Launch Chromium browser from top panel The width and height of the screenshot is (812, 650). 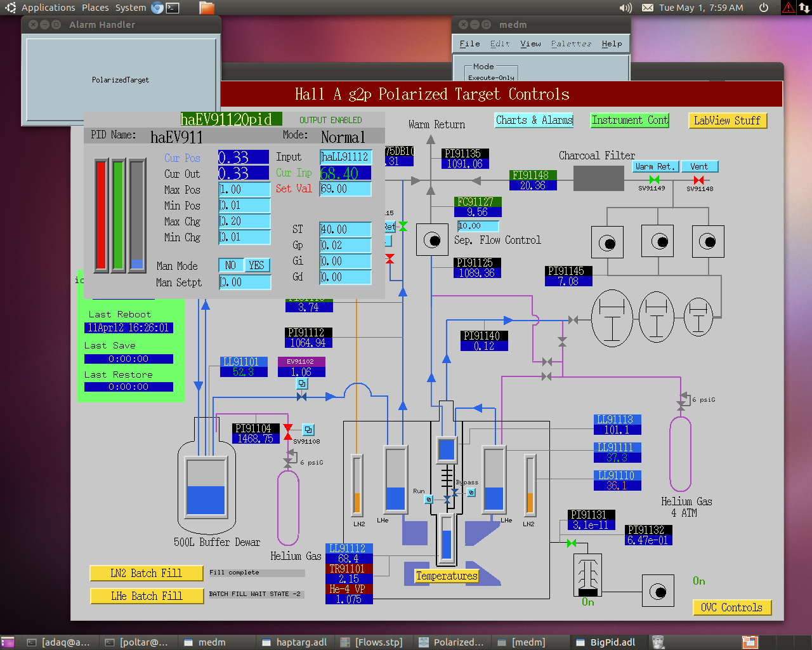(157, 8)
